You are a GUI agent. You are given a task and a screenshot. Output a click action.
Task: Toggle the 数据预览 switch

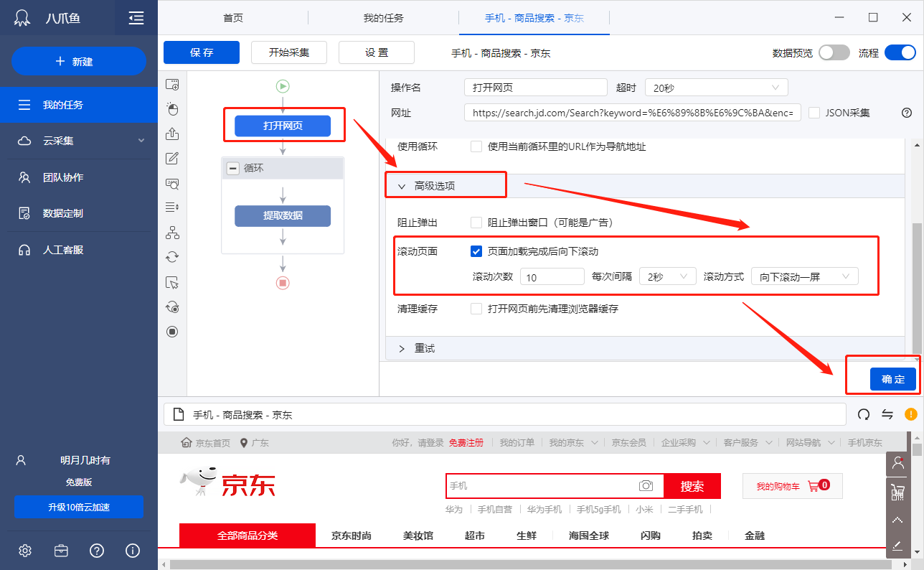(x=834, y=52)
